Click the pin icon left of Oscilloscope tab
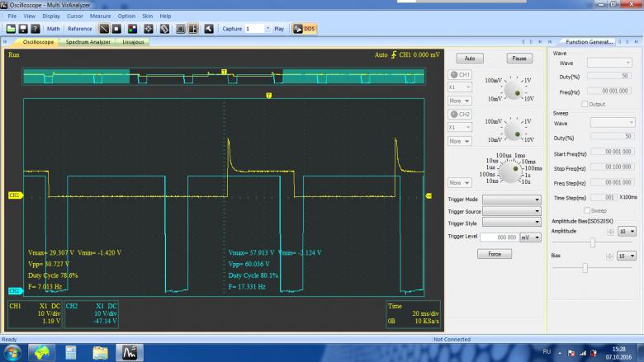The image size is (644, 362). [x=5, y=42]
